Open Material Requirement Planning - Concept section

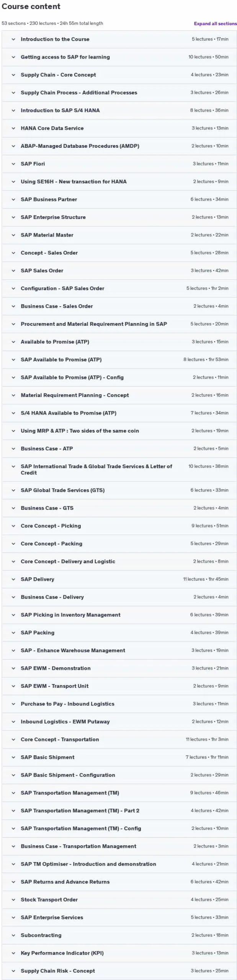coord(119,395)
